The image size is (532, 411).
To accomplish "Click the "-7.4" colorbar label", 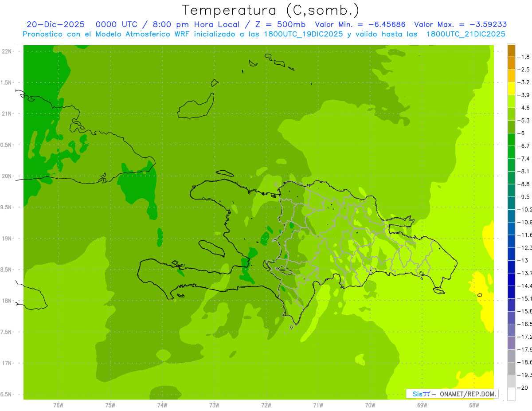I will pos(523,159).
